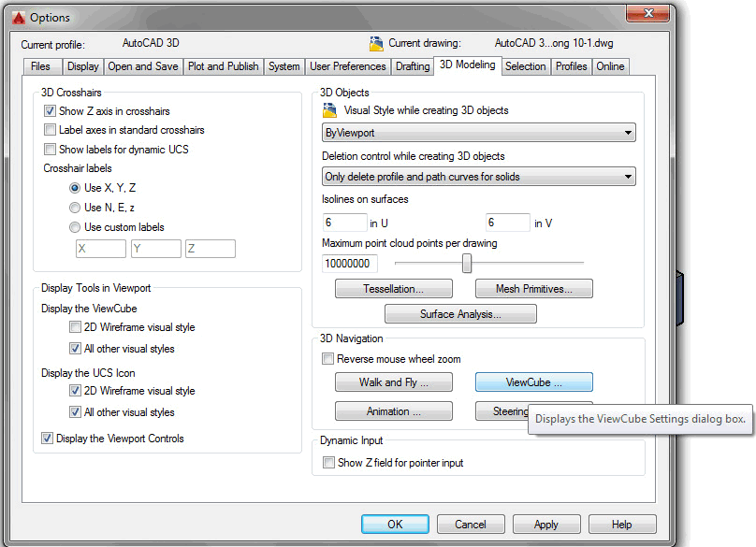
Task: Open the Plot and Publish tab
Action: click(x=223, y=66)
